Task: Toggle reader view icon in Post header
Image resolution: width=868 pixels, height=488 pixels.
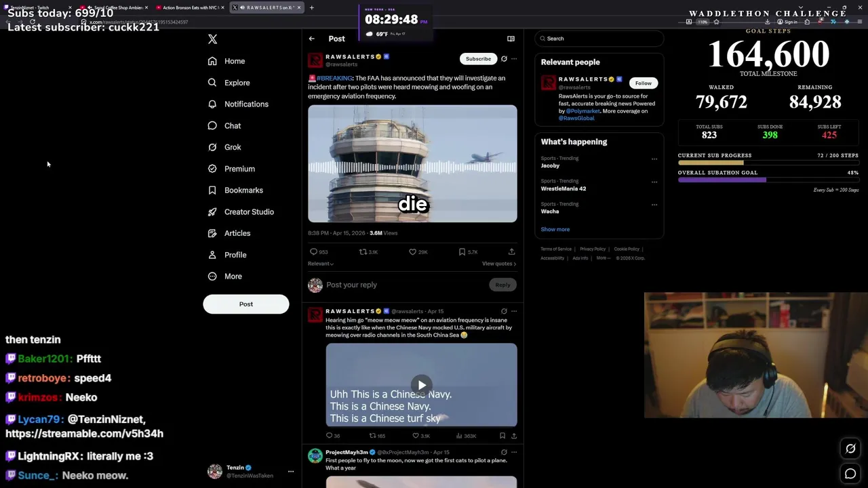Action: click(x=511, y=39)
